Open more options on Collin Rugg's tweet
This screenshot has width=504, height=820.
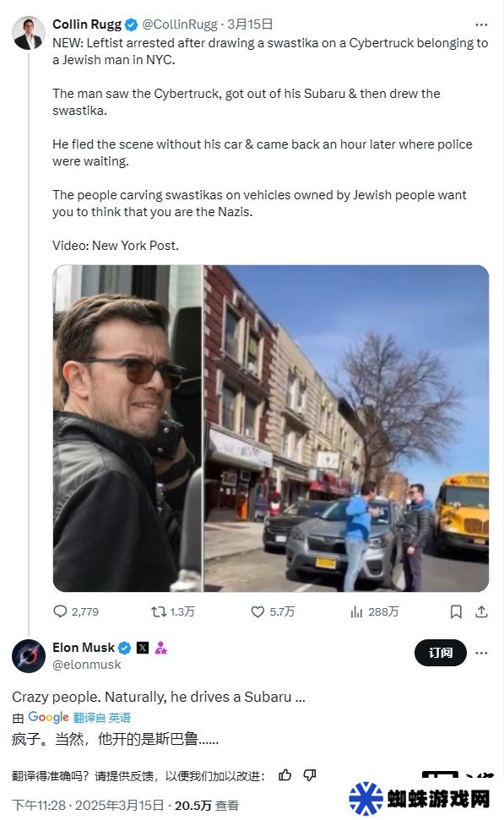481,24
